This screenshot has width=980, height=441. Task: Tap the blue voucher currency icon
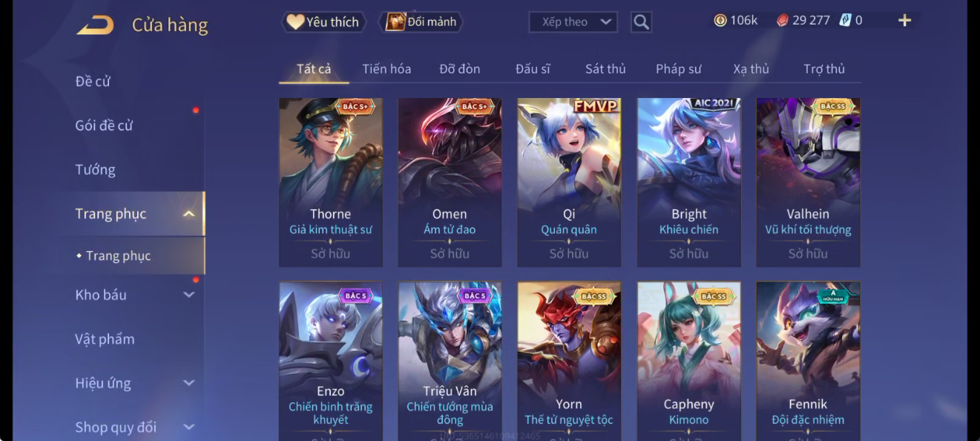coord(845,20)
